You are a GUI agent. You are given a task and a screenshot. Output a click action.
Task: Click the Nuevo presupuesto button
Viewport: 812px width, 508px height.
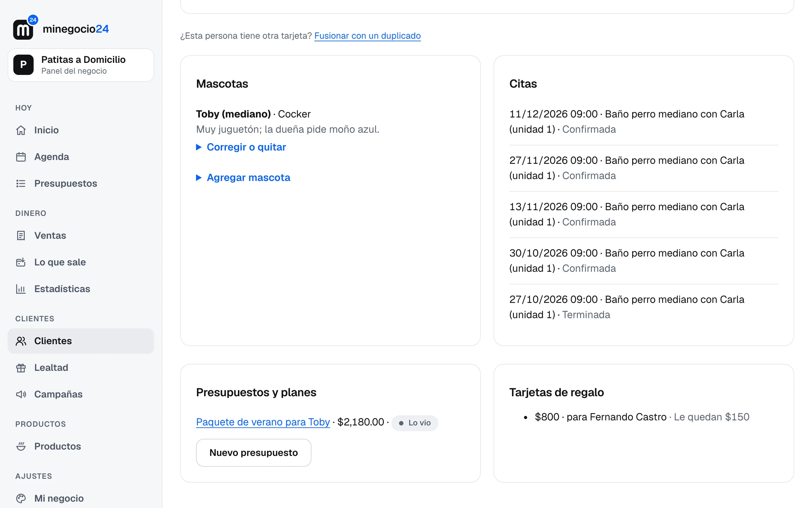(x=254, y=452)
